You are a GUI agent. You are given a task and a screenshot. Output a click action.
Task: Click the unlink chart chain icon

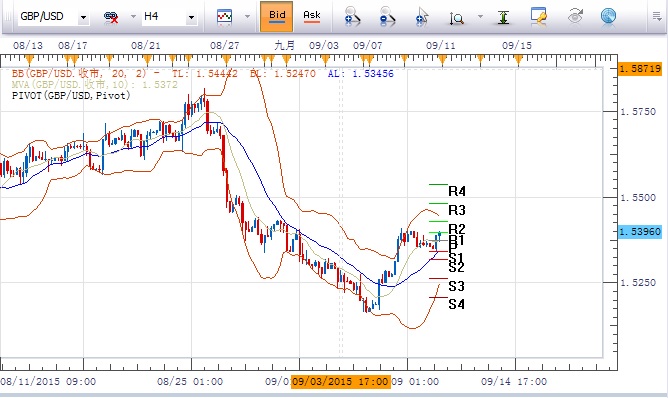(x=111, y=17)
